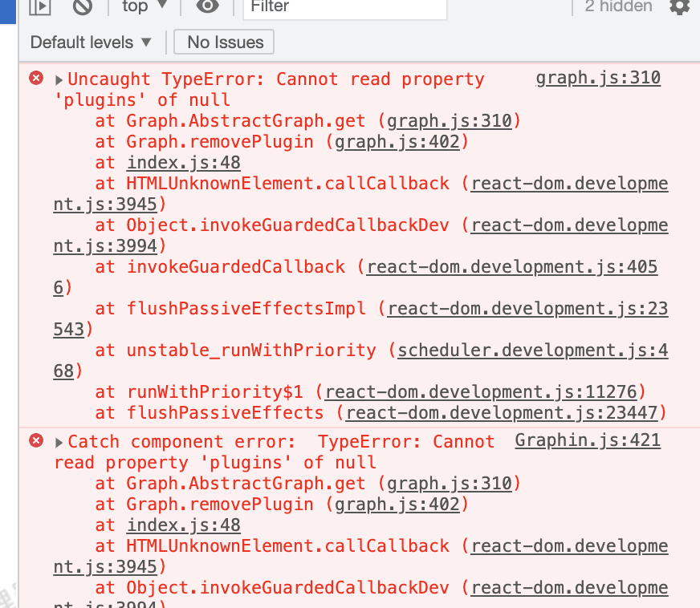
Task: Click the 'No Issues' button
Action: [x=223, y=42]
